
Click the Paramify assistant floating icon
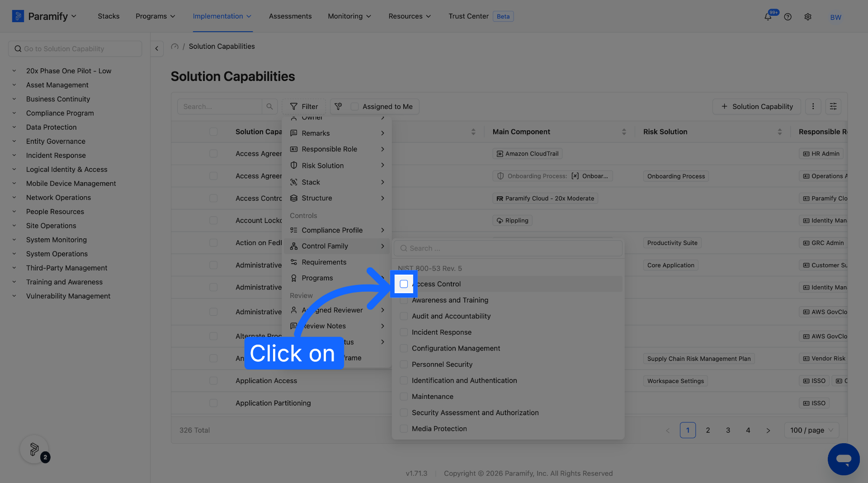click(34, 449)
